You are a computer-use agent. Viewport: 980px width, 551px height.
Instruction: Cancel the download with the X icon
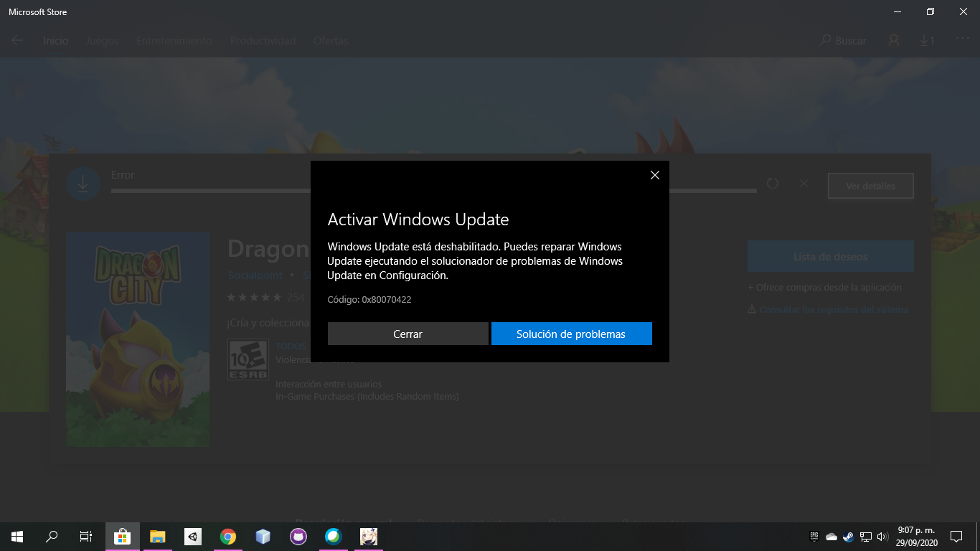click(x=804, y=184)
